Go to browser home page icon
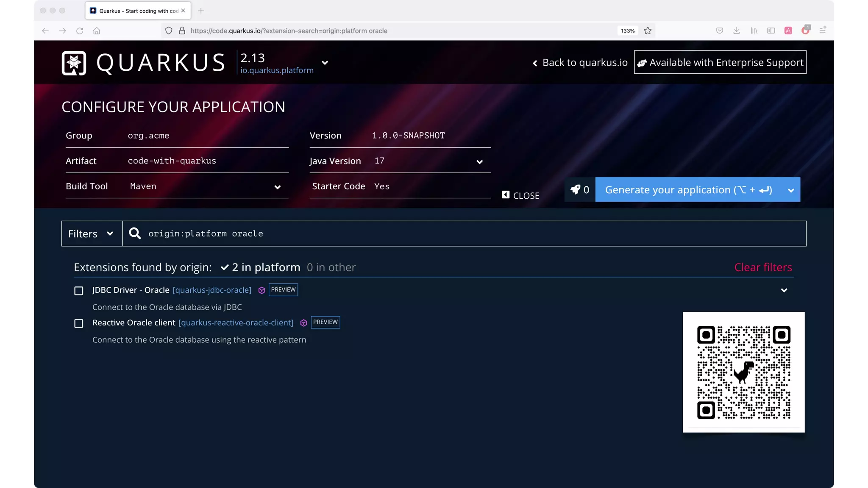Image resolution: width=868 pixels, height=488 pixels. pos(97,31)
